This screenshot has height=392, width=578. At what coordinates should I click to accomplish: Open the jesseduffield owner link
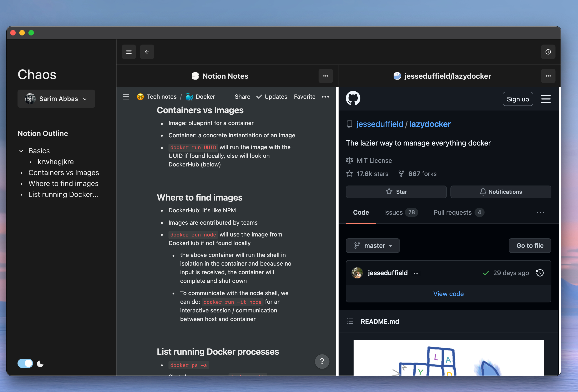(380, 124)
